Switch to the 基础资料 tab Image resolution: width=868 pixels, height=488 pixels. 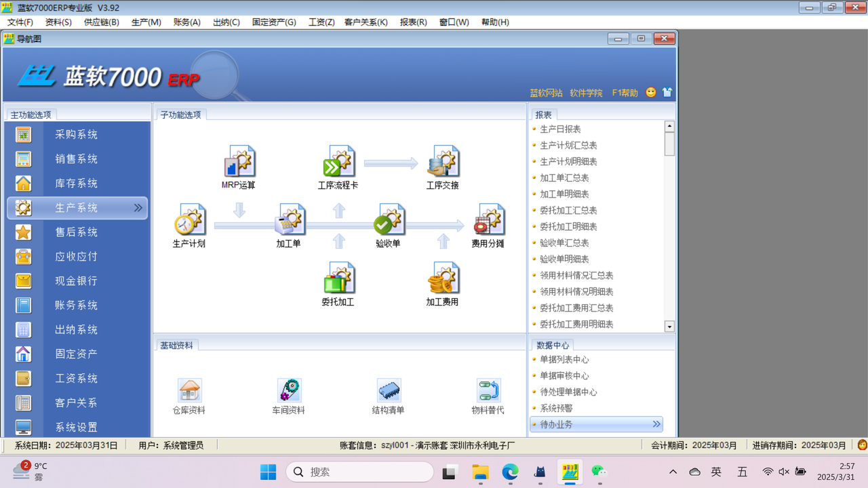[x=176, y=345]
